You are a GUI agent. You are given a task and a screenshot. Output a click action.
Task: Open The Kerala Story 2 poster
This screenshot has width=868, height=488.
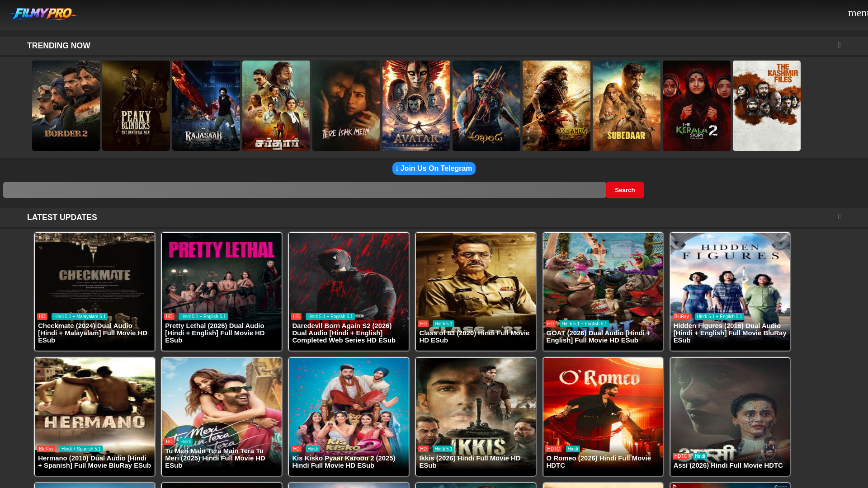point(697,106)
